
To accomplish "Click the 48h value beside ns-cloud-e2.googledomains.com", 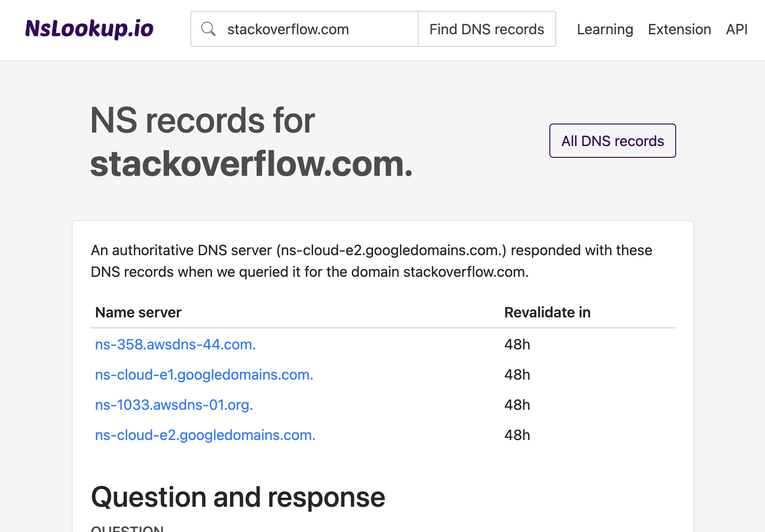I will pyautogui.click(x=517, y=435).
